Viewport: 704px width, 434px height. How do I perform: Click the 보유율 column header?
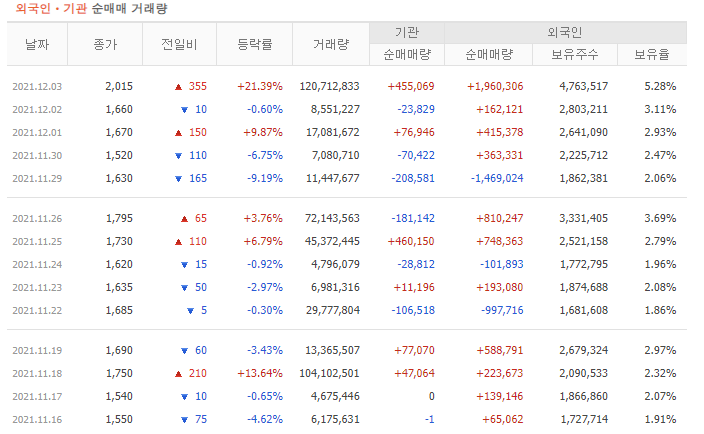(652, 55)
